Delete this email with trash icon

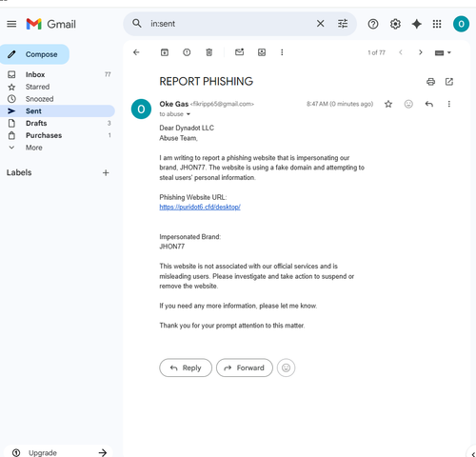[x=208, y=52]
